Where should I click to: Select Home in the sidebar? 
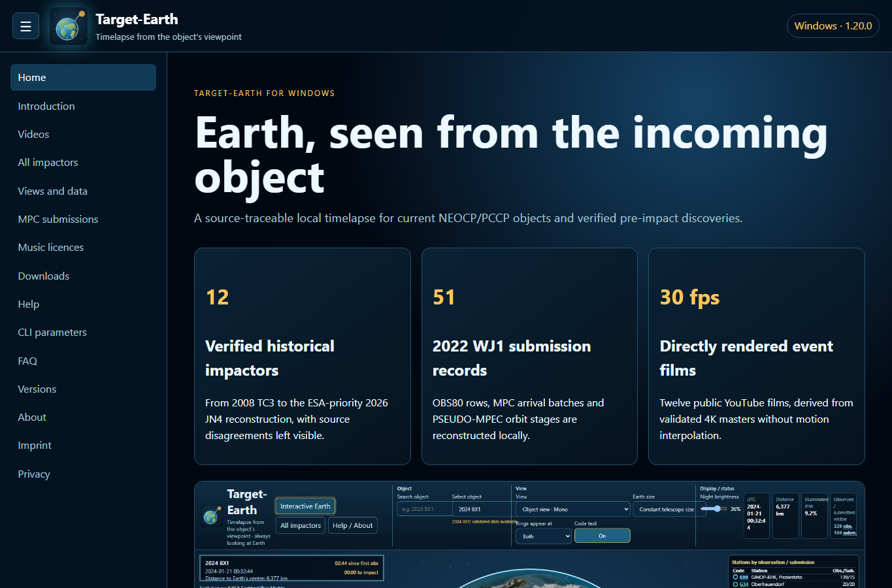pos(83,77)
